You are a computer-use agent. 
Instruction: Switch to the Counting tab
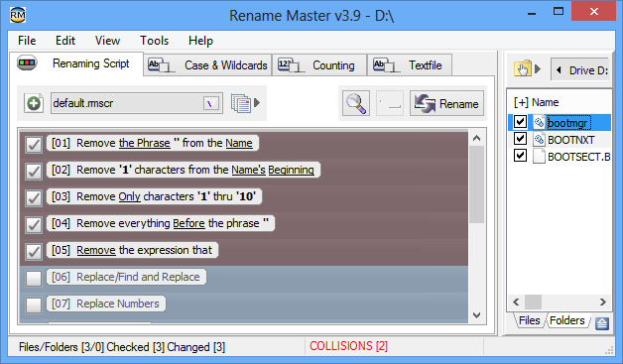(319, 65)
